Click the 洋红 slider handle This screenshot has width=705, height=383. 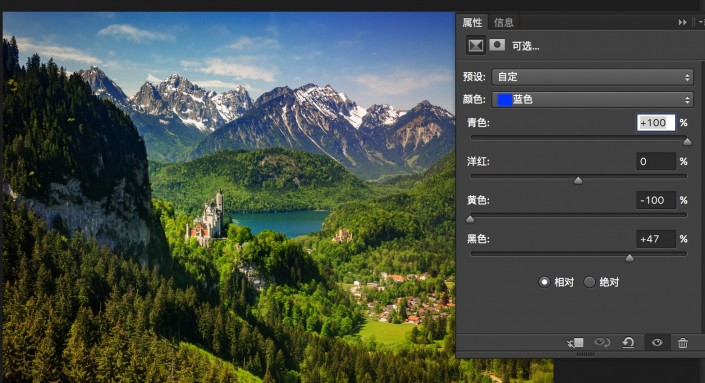[x=578, y=180]
